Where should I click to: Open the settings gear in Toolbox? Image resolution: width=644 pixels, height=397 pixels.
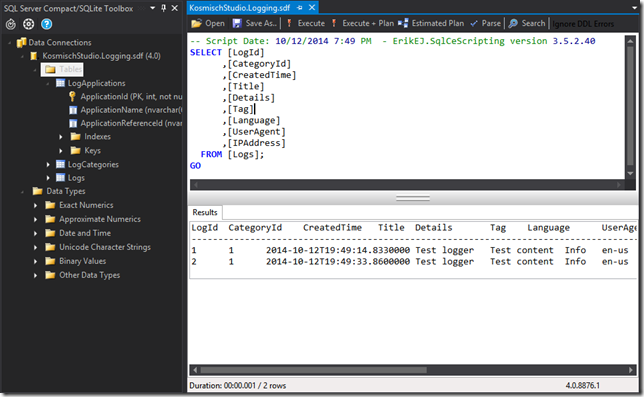click(x=28, y=24)
